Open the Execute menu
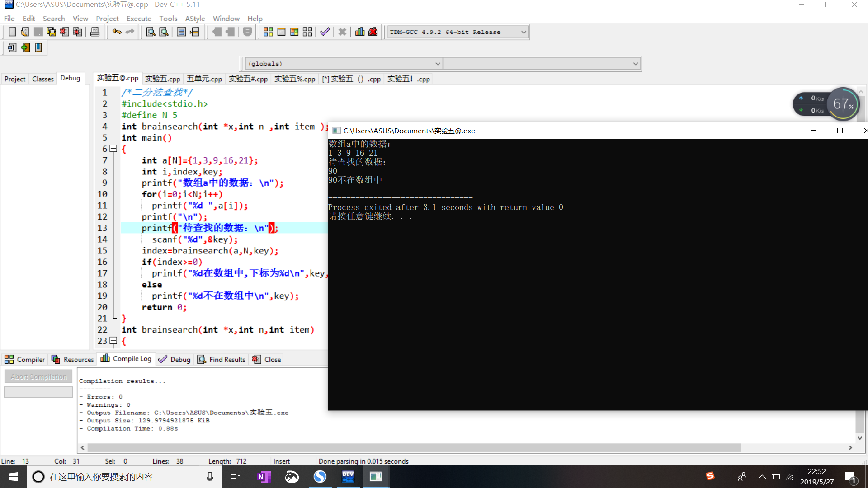868x488 pixels. 138,19
